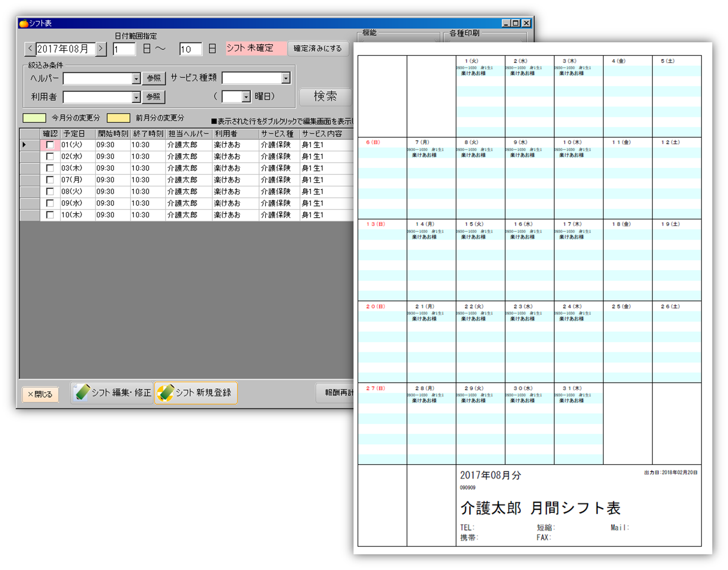728x570 pixels.
Task: Click the 身1生1 cell in the 07(月) row
Action: coord(327,180)
